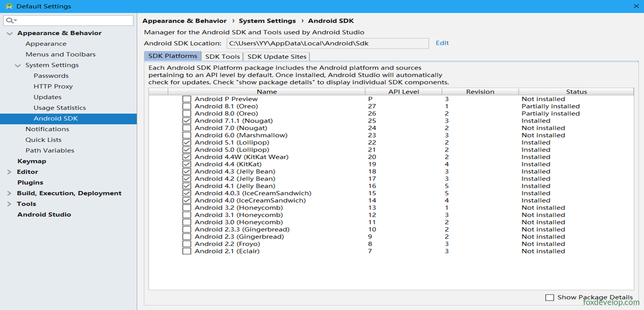
Task: Click the Status column header
Action: [x=576, y=92]
